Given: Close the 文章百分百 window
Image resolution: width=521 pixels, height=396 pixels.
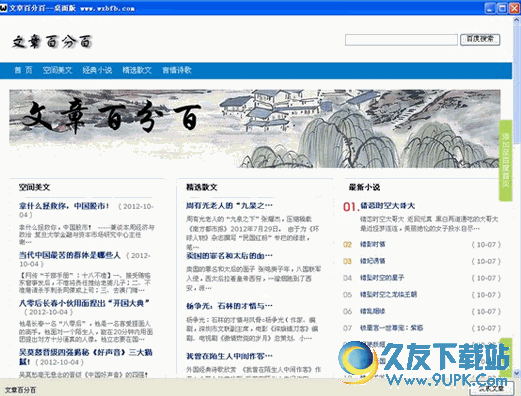Looking at the screenshot, I should point(514,8).
